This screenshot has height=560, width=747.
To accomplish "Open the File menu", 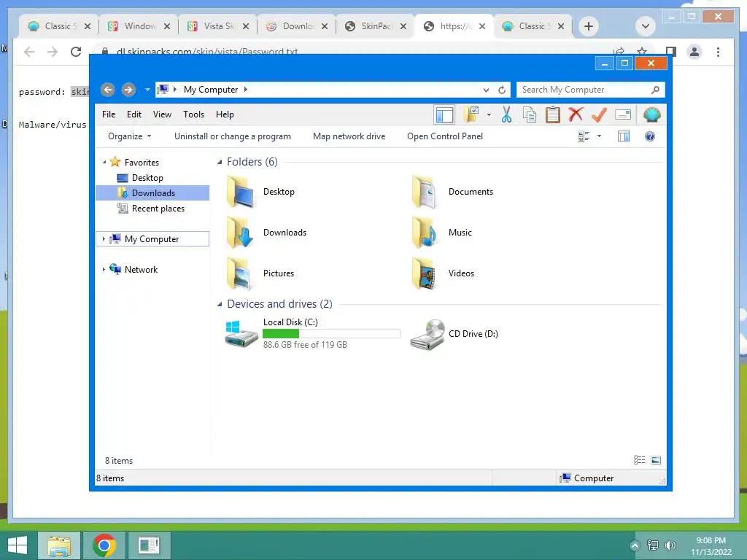I will [x=109, y=114].
